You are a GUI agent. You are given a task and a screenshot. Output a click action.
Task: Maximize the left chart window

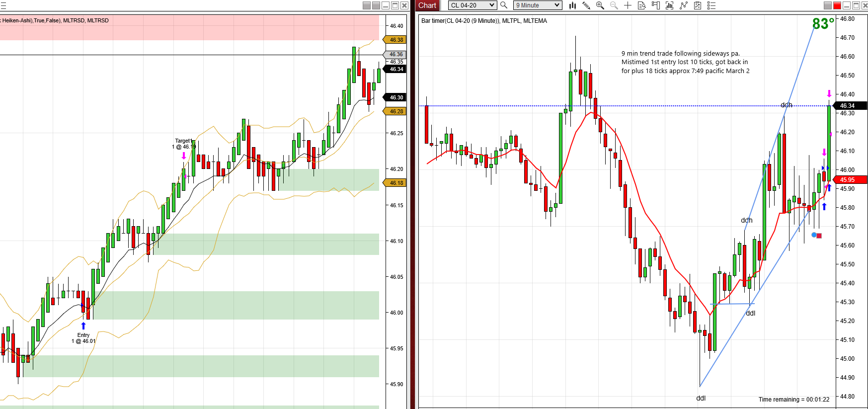(x=395, y=5)
